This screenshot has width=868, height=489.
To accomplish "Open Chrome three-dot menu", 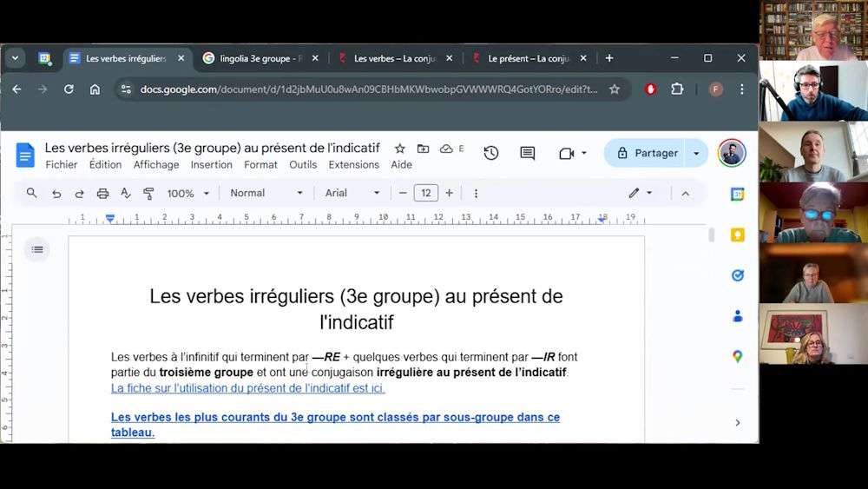I will click(x=742, y=89).
